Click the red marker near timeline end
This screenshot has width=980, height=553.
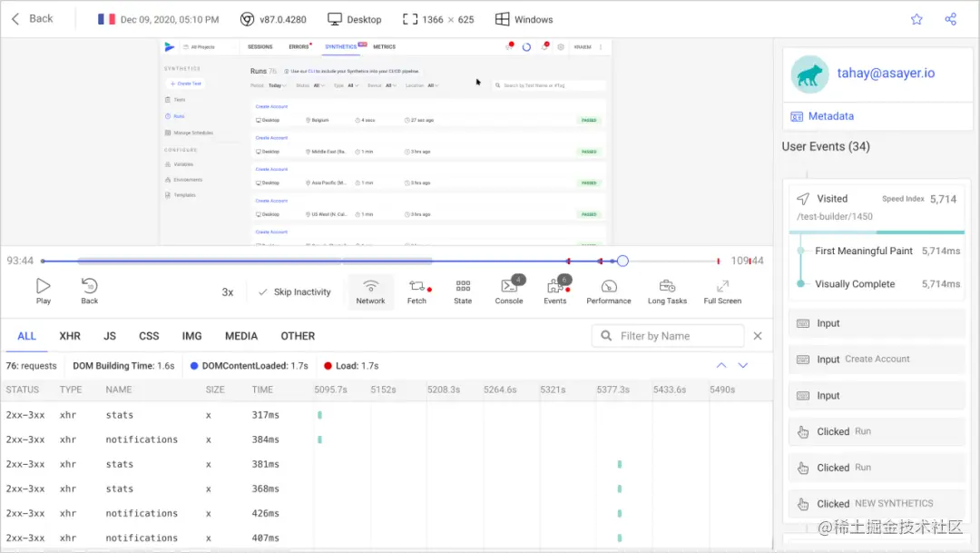coord(718,261)
